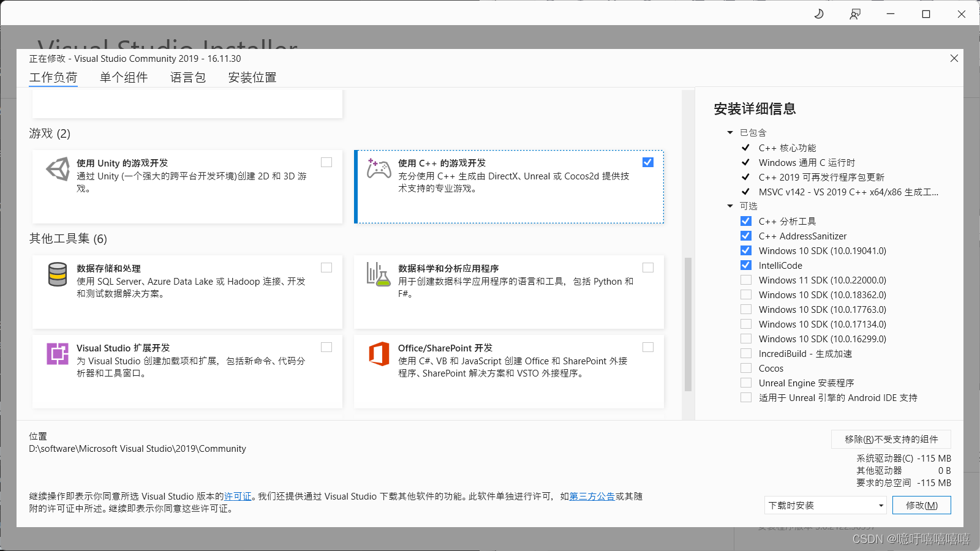
Task: Click the Office/SharePoint development icon
Action: tap(379, 354)
